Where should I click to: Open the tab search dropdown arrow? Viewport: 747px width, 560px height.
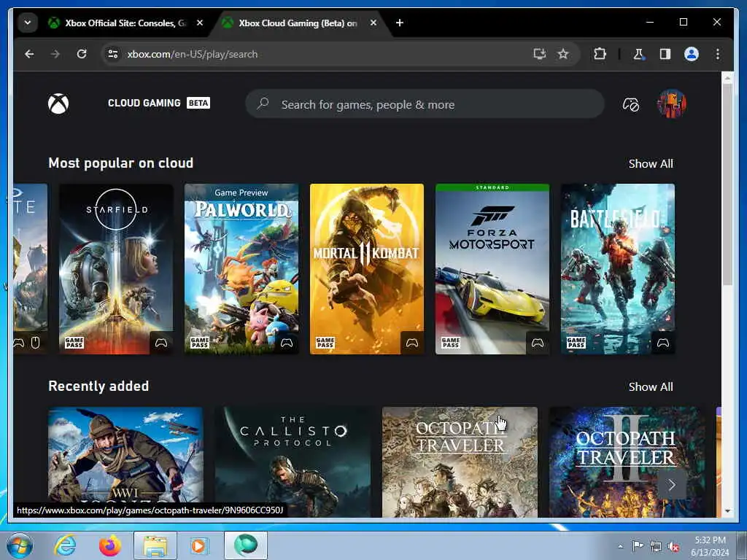click(28, 23)
